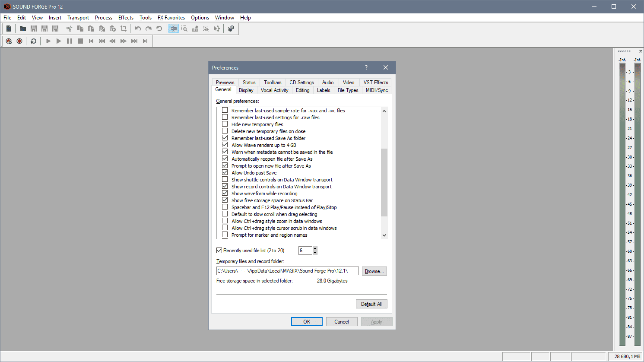Click the Preferences dialog help question mark
This screenshot has width=644, height=362.
(366, 67)
